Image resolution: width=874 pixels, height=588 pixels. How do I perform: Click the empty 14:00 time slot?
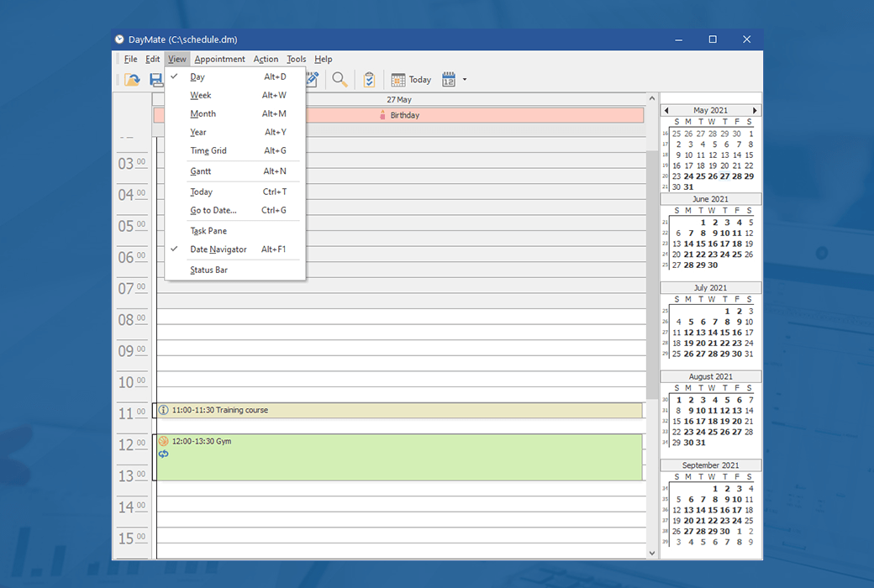[402, 504]
